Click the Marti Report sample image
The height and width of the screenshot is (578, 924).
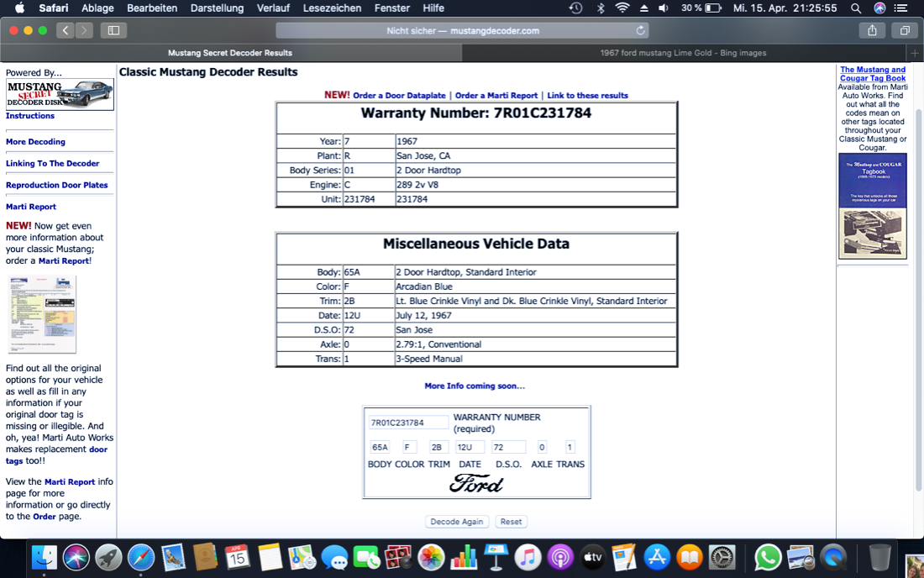click(43, 315)
